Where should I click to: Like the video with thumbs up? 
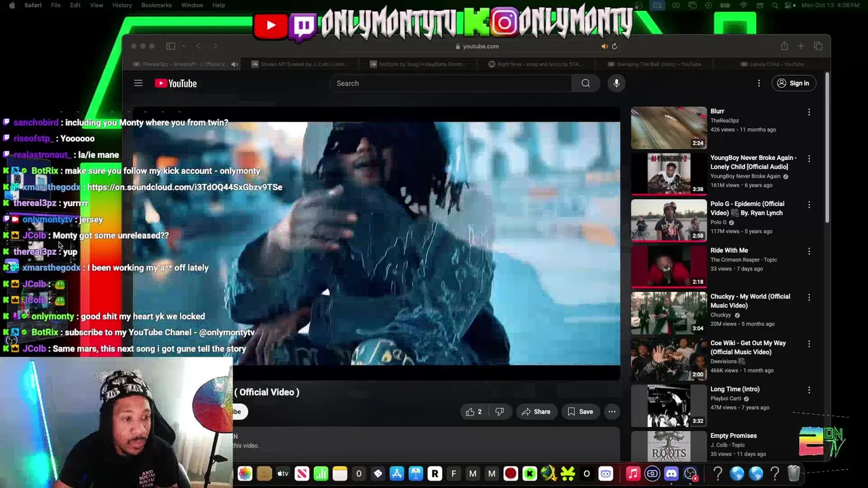(x=473, y=411)
